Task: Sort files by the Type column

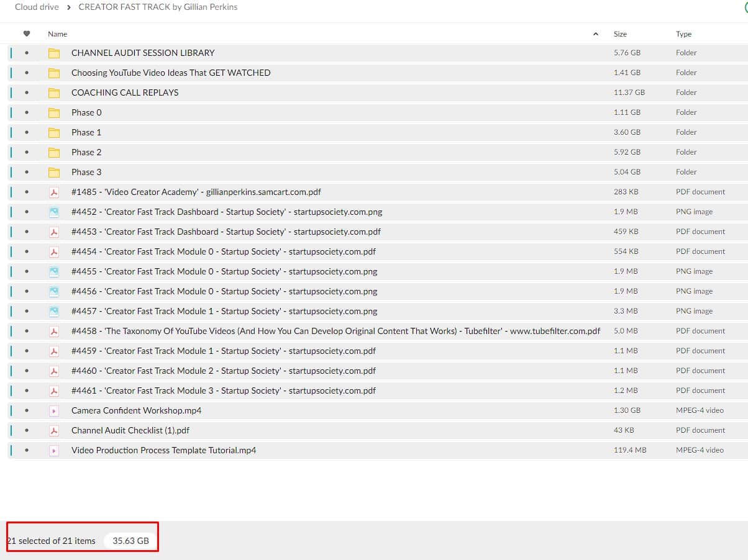Action: pos(683,34)
